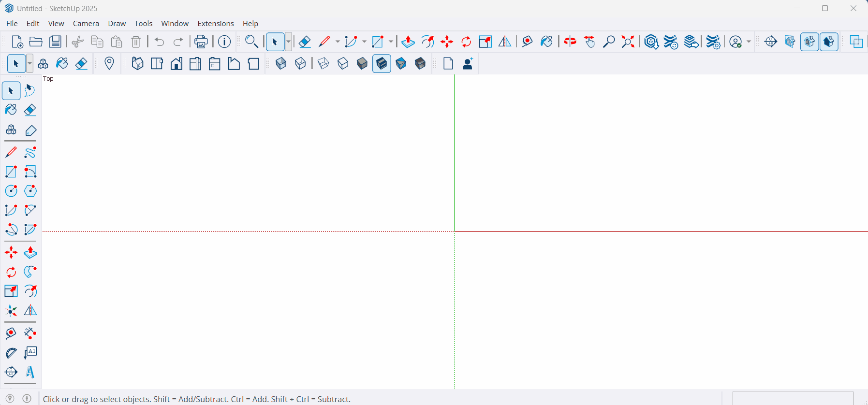Open the account profile dropdown arrow
The width and height of the screenshot is (868, 405).
[749, 42]
